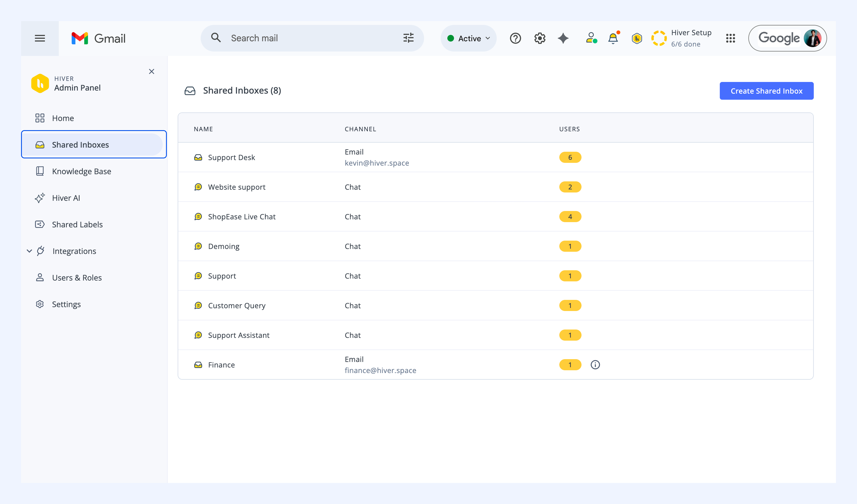Click the Customer Query chat icon

point(198,305)
